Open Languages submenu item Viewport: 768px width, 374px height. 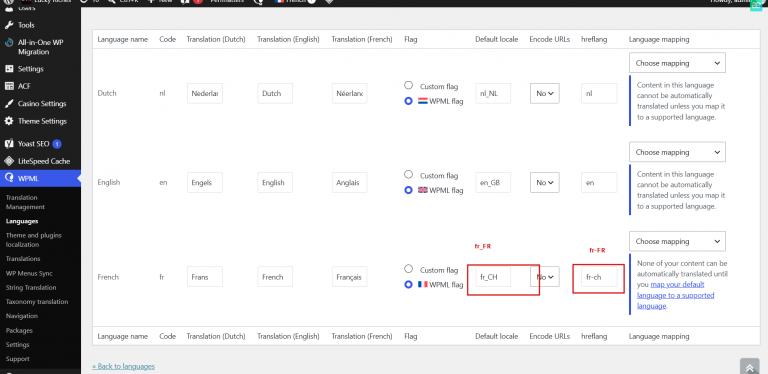[22, 221]
